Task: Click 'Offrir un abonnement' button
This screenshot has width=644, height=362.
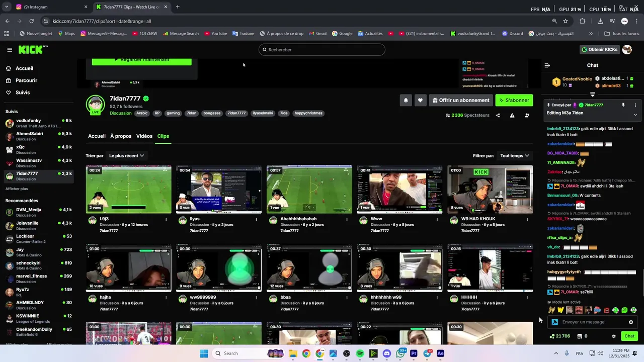Action: pyautogui.click(x=461, y=100)
